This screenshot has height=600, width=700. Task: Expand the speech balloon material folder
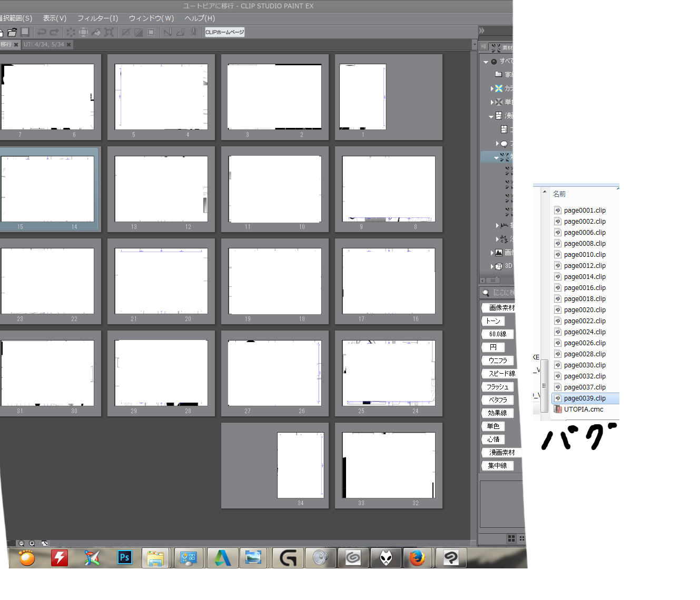click(x=497, y=143)
